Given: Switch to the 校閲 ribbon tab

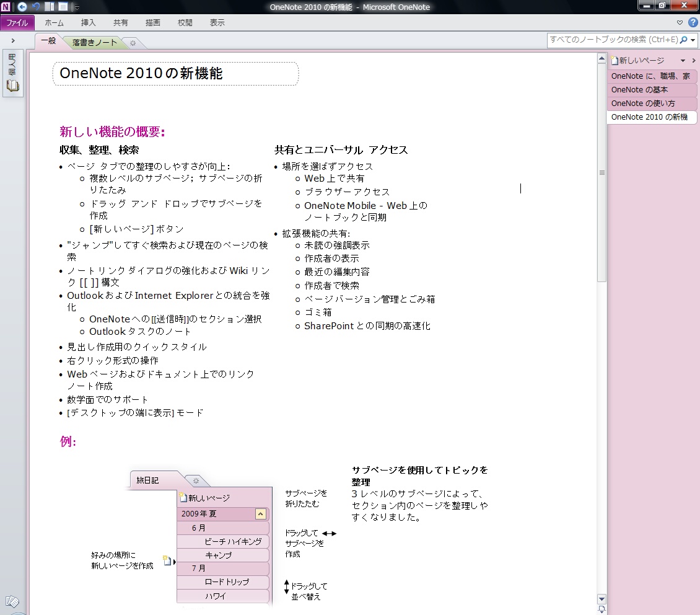Looking at the screenshot, I should coord(185,23).
